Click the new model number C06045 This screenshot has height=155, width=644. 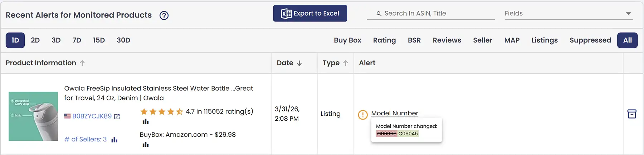pyautogui.click(x=408, y=134)
